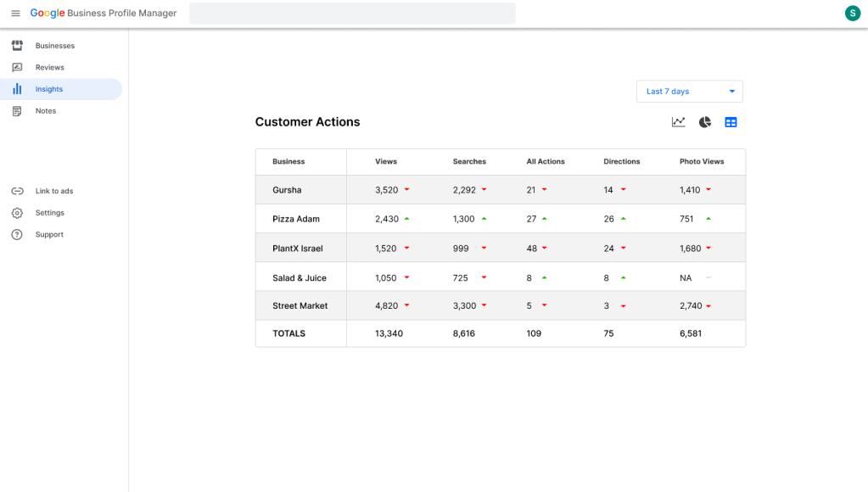Click the Reviews sidebar icon

[x=17, y=68]
